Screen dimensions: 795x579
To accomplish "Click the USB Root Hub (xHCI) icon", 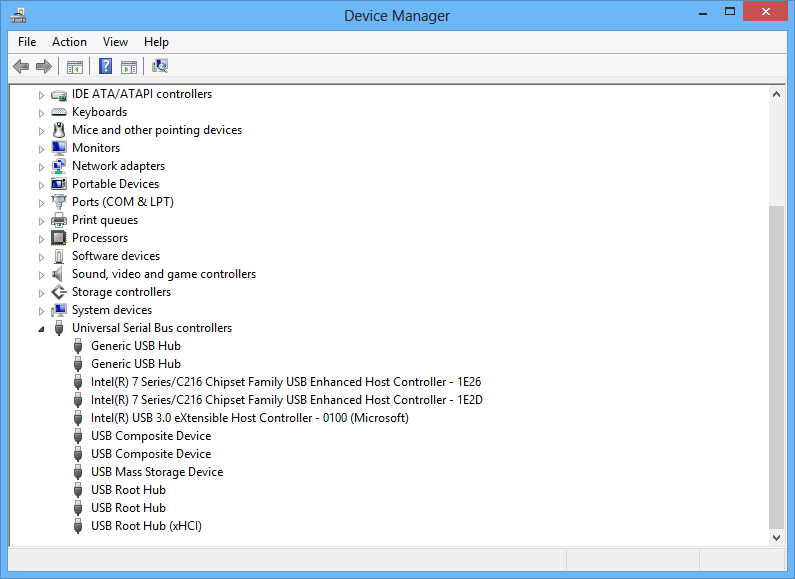I will [78, 526].
